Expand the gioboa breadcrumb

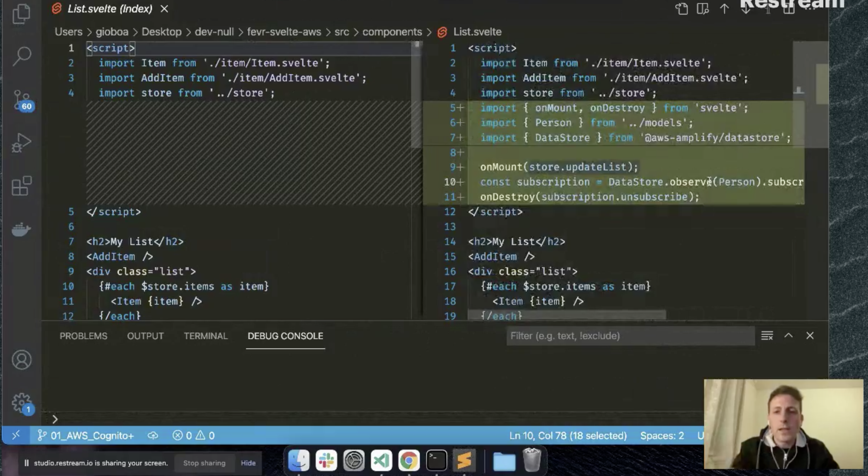(112, 32)
